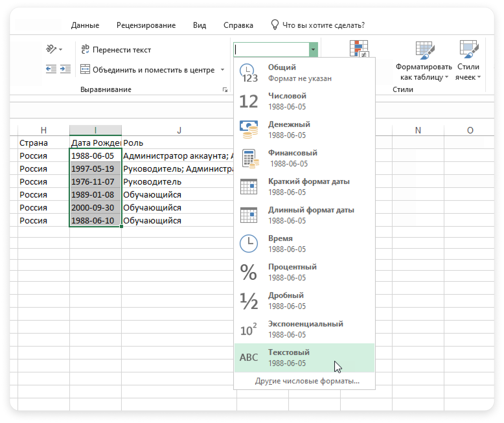The height and width of the screenshot is (423, 504).
Task: Click the lightbulb icon beside 'Что вы хотите сделать?'
Action: tap(275, 25)
